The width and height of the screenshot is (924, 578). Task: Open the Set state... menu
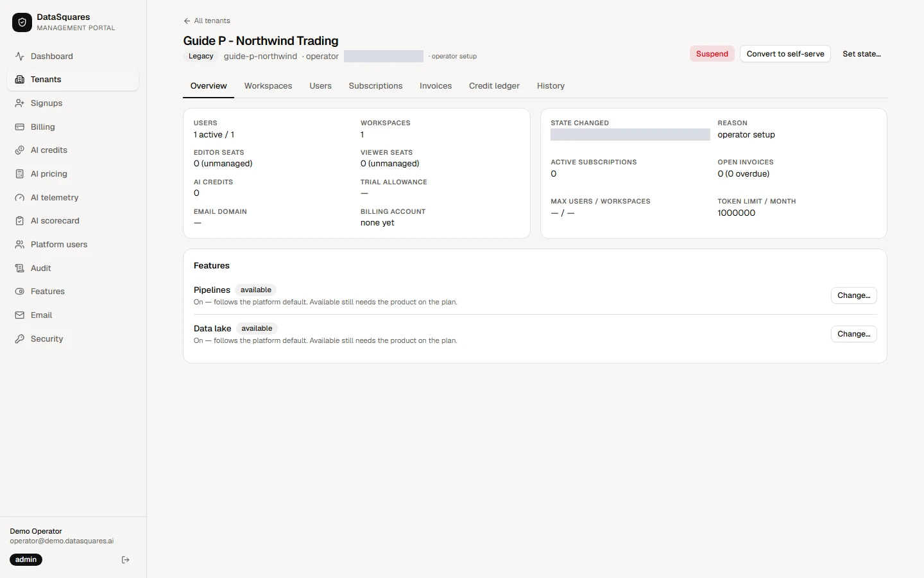point(862,54)
